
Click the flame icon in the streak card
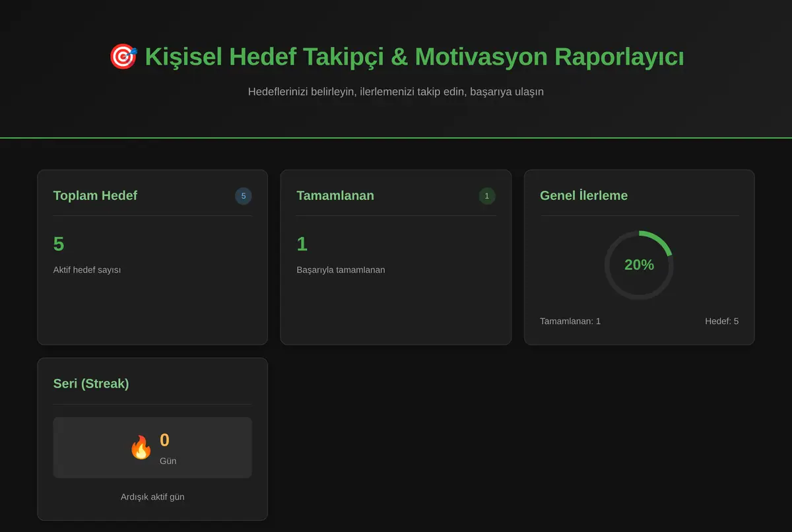coord(141,448)
